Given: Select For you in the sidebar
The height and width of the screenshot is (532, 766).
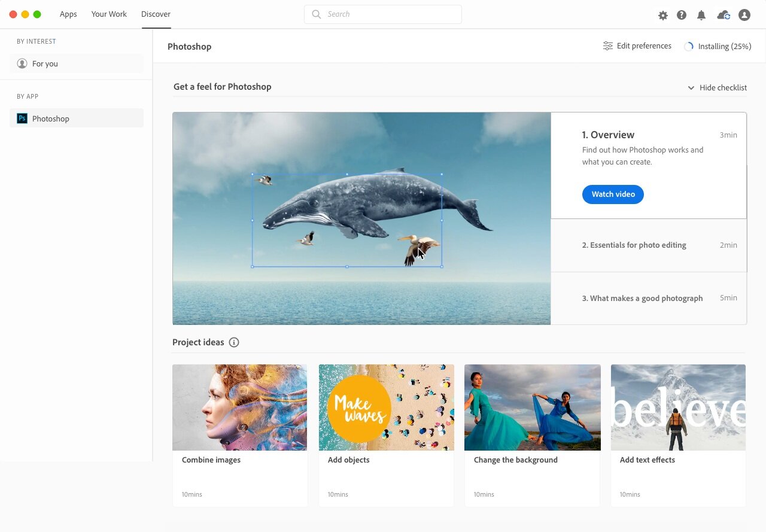Looking at the screenshot, I should pos(77,63).
